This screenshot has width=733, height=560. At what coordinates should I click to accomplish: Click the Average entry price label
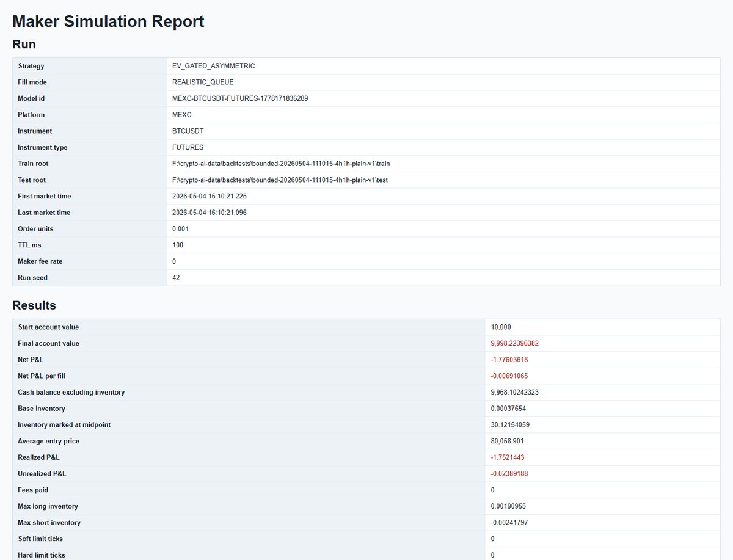tap(49, 441)
